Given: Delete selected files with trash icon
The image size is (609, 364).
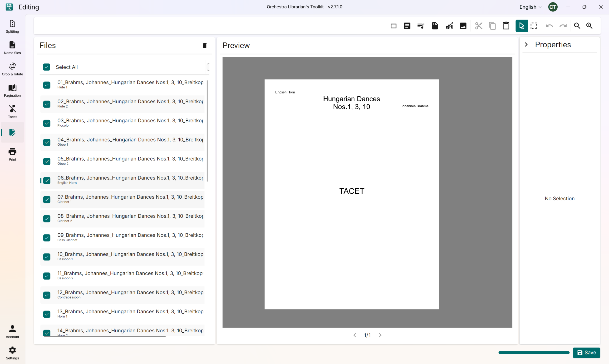Looking at the screenshot, I should [x=205, y=45].
